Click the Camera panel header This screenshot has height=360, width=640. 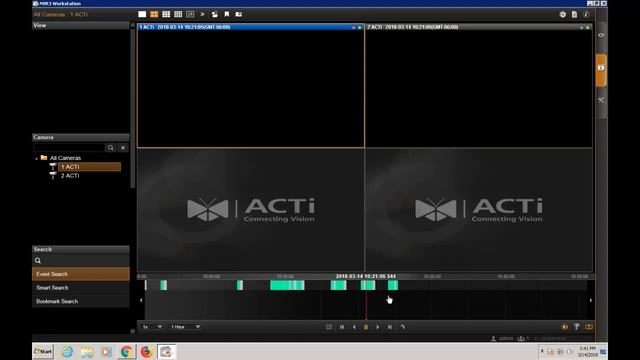click(x=81, y=138)
